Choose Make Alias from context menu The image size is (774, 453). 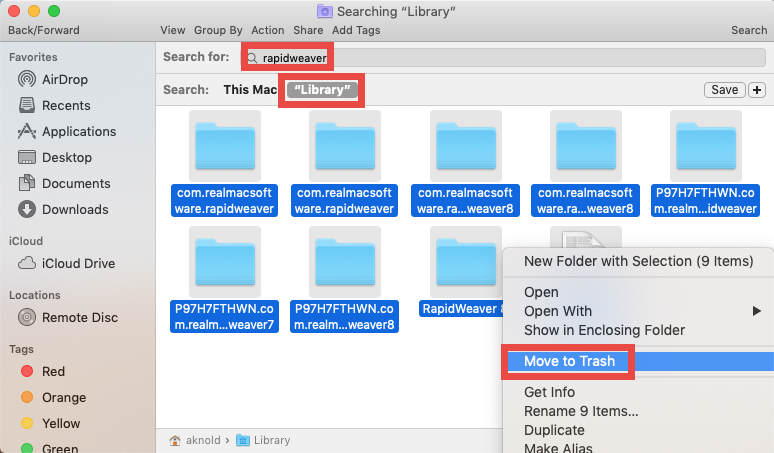click(x=638, y=447)
